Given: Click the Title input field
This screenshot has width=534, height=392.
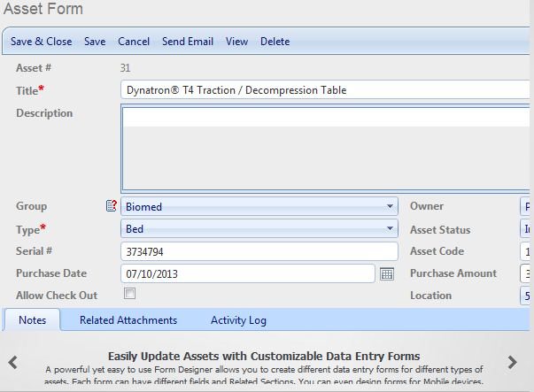Looking at the screenshot, I should [325, 90].
